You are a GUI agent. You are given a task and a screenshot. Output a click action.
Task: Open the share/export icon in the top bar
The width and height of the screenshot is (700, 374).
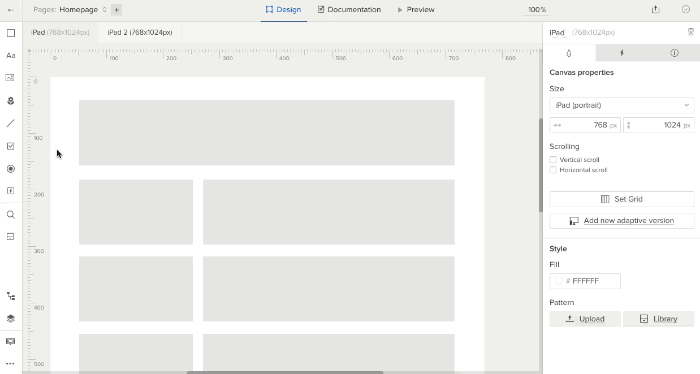655,9
